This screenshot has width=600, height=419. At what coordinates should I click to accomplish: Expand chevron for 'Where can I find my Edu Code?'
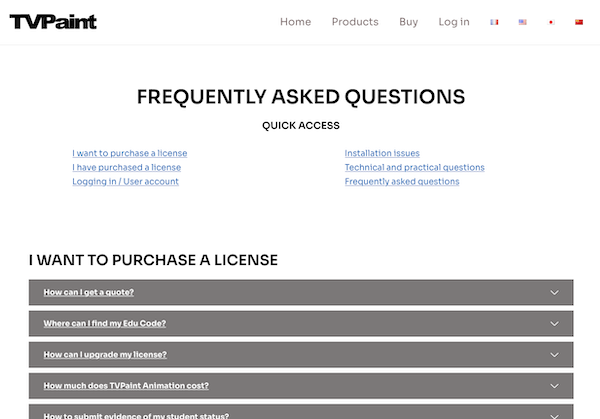[x=554, y=324]
